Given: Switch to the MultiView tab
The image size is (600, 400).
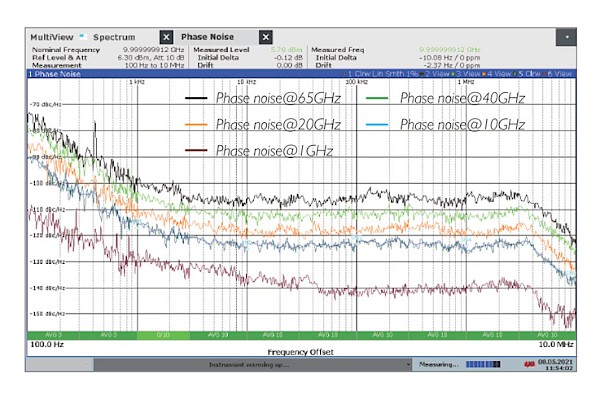Looking at the screenshot, I should coord(51,37).
